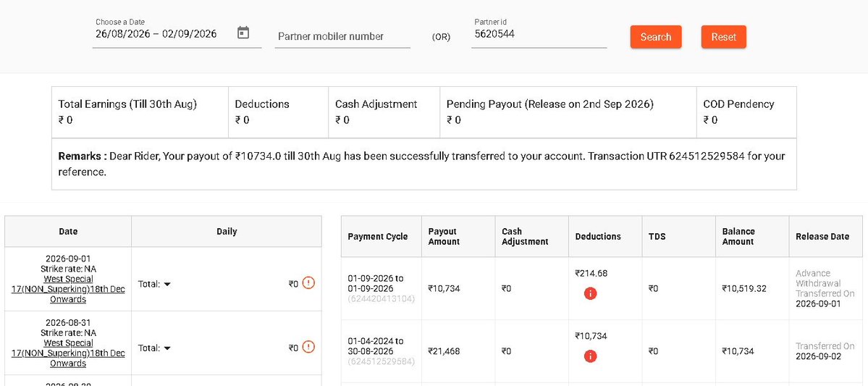Image resolution: width=868 pixels, height=386 pixels.
Task: Select the Payment Cycle column header
Action: 381,237
